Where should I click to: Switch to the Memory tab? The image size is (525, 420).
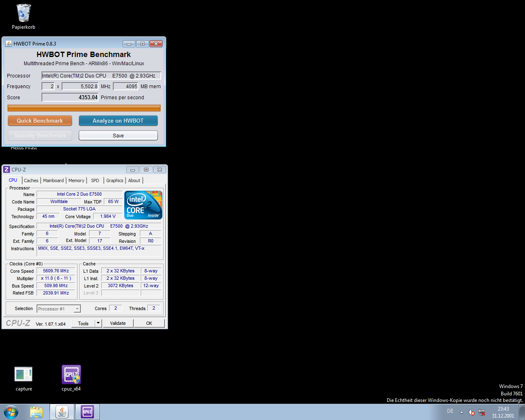(x=76, y=180)
